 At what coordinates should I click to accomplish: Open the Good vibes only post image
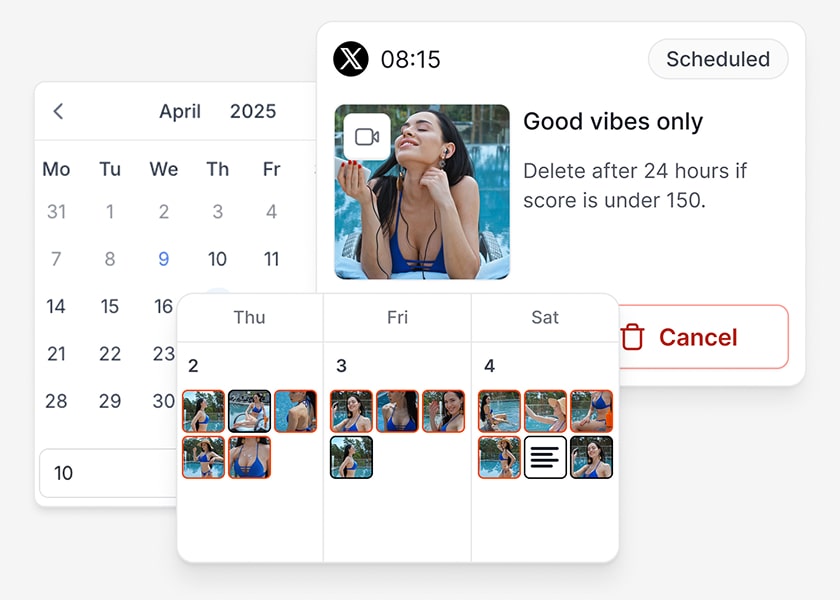pyautogui.click(x=421, y=192)
